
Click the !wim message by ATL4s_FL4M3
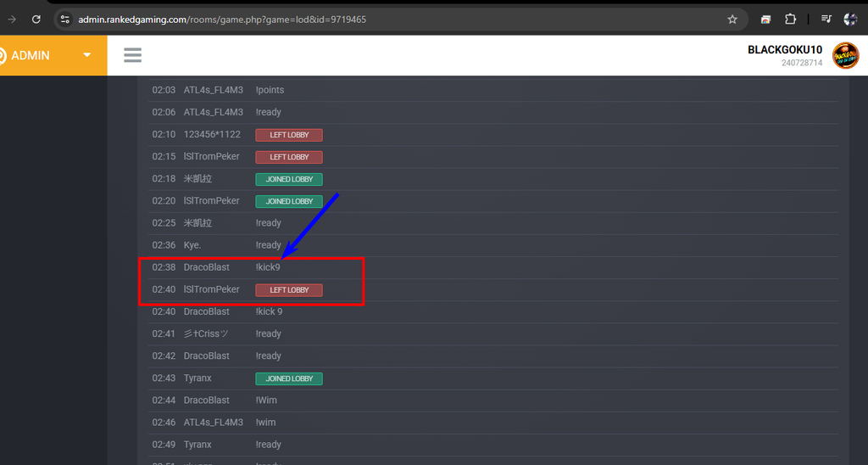(x=265, y=423)
